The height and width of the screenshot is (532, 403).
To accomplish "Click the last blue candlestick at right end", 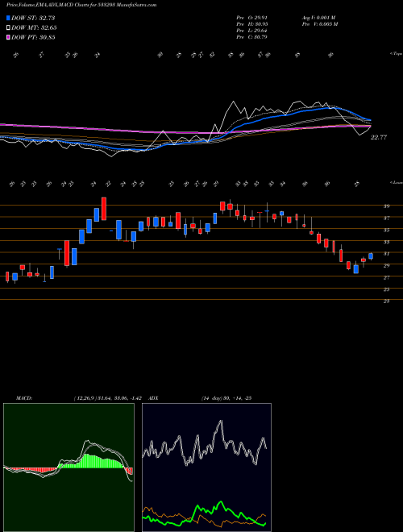I will coord(371,256).
